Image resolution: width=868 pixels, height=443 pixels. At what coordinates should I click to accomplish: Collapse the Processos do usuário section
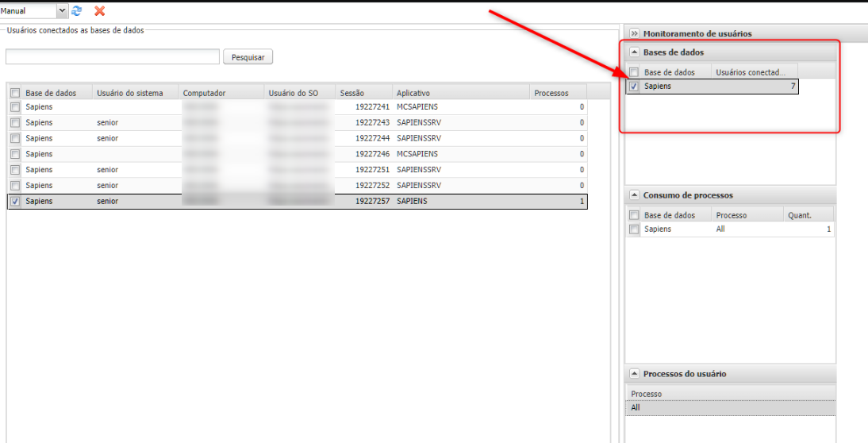[x=635, y=374]
